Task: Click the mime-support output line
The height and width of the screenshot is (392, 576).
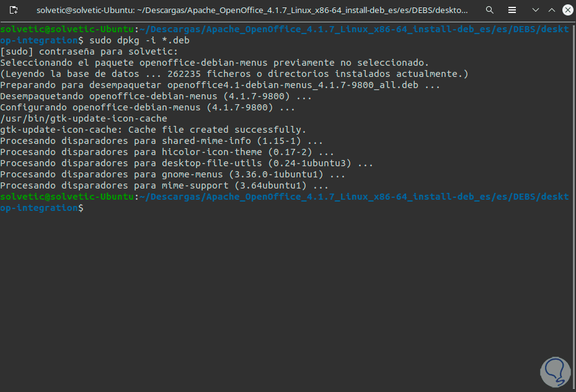Action: point(164,185)
